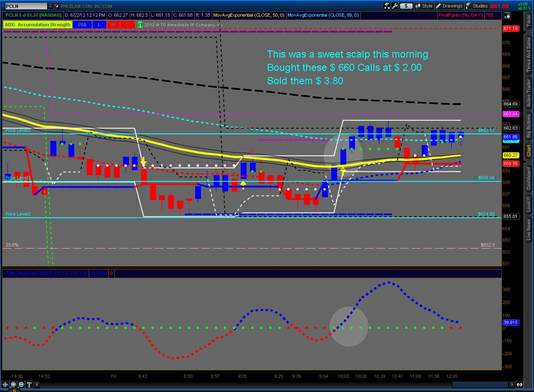The height and width of the screenshot is (392, 534).
Task: Click the 39.915 squeeze value label
Action: pyautogui.click(x=511, y=322)
